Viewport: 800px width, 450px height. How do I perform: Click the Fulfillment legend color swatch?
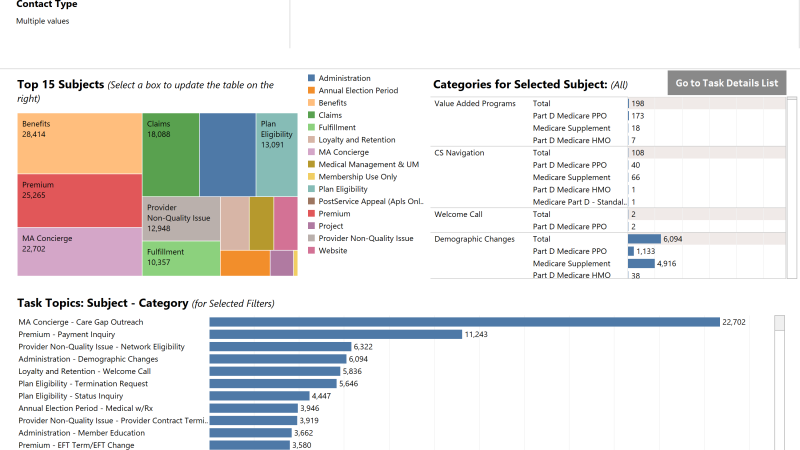pos(311,127)
